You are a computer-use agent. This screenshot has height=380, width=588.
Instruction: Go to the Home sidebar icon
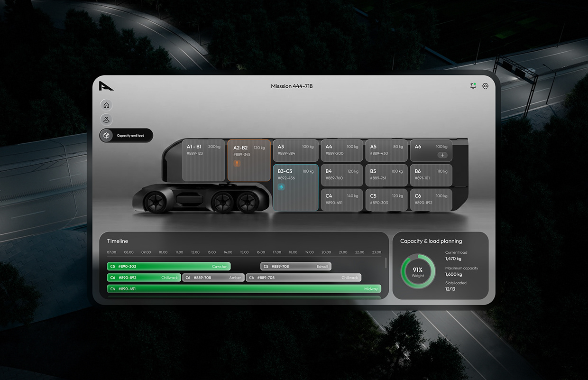pyautogui.click(x=106, y=105)
